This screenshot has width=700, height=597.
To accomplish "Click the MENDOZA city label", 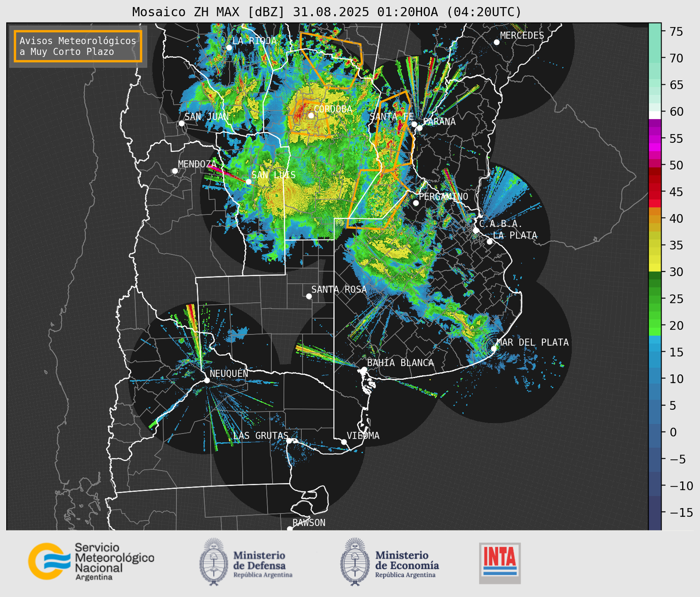I will pyautogui.click(x=197, y=164).
